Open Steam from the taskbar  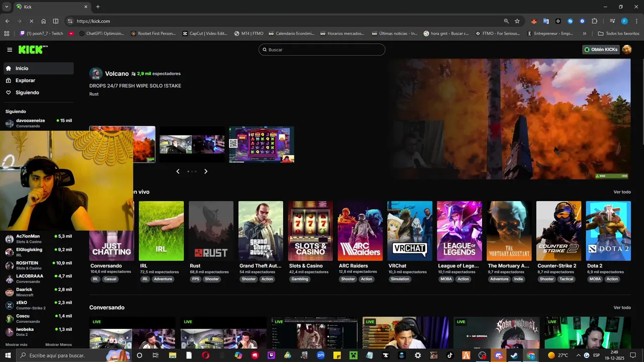coord(515,355)
